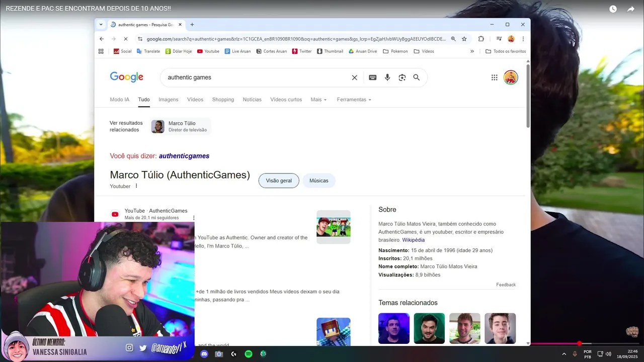Bookmark this page with the star icon
The width and height of the screenshot is (644, 362).
pos(464,39)
